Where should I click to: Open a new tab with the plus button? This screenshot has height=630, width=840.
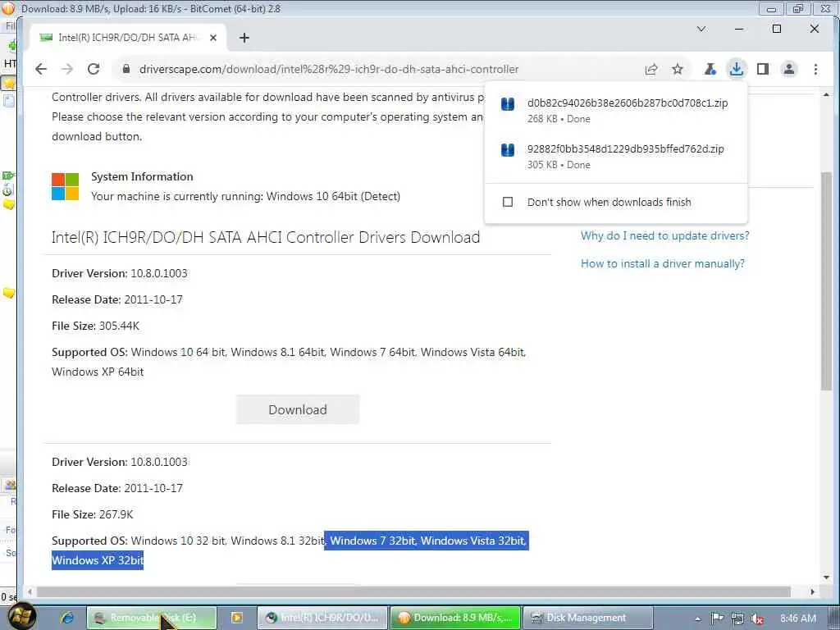pyautogui.click(x=244, y=38)
